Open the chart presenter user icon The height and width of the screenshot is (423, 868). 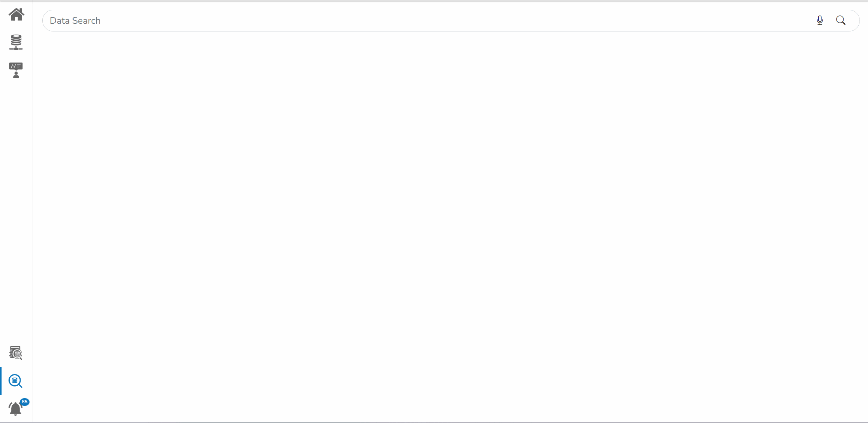(16, 70)
